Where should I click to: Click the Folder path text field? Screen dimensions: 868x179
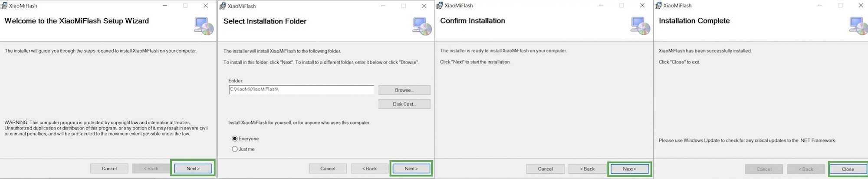[x=301, y=89]
